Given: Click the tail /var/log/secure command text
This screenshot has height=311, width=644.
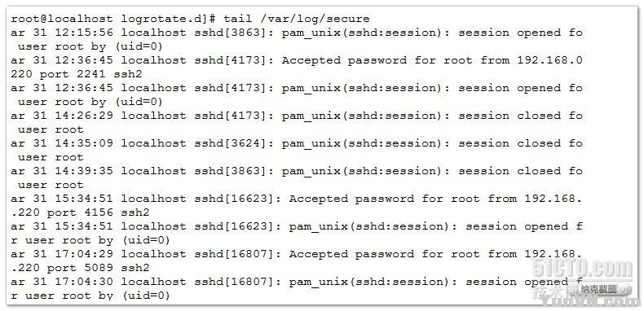Looking at the screenshot, I should 297,19.
